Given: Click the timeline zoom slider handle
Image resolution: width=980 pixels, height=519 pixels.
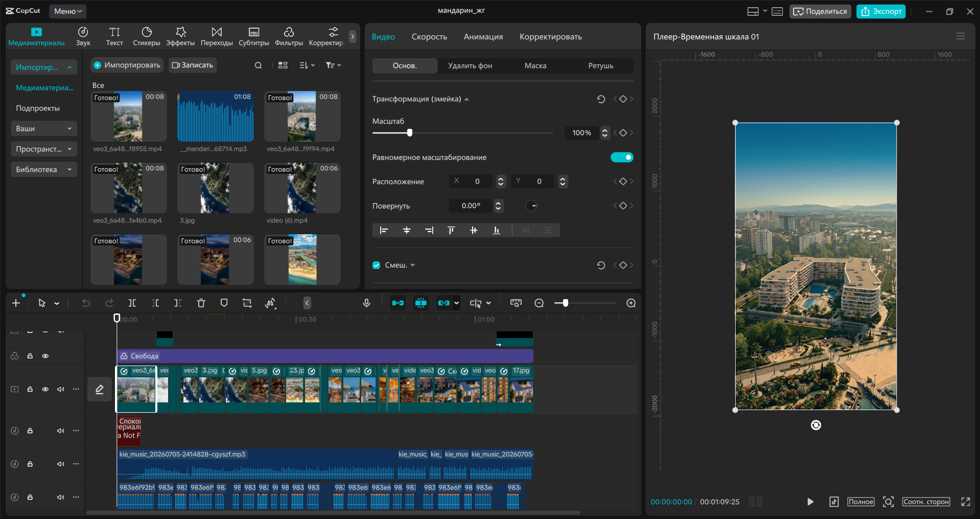Looking at the screenshot, I should (x=565, y=303).
